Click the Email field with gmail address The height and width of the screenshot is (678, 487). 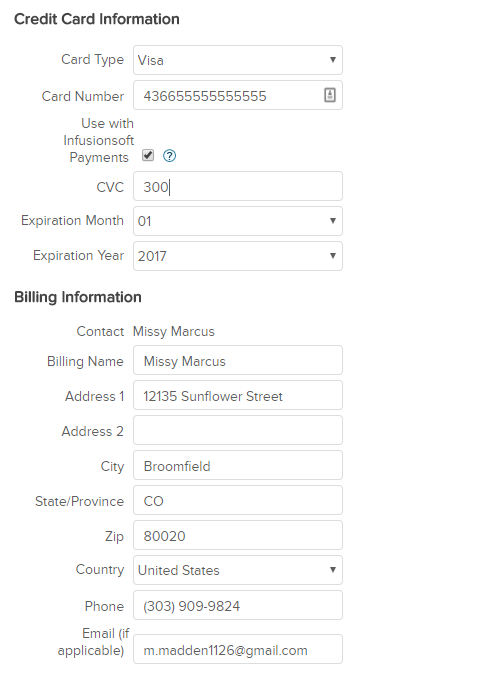coord(238,649)
